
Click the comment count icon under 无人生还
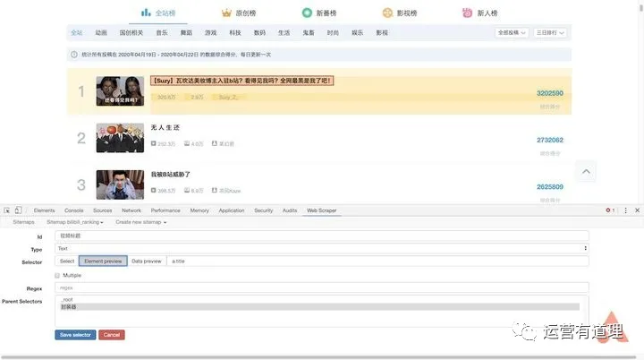tap(186, 143)
